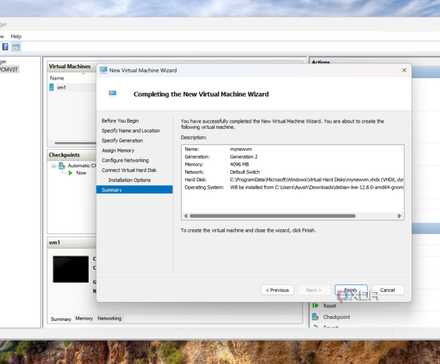Click the Cancel button in wizard

[387, 290]
